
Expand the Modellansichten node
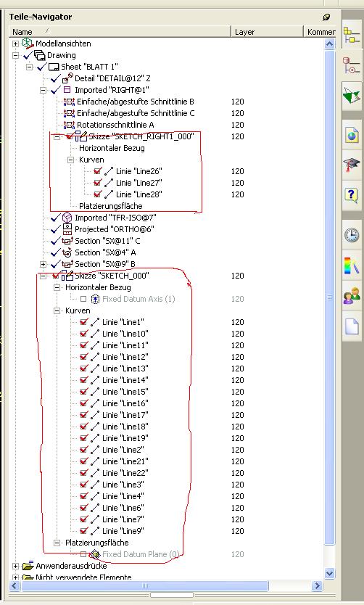click(15, 44)
